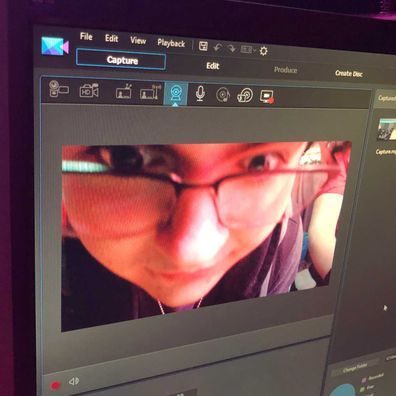Viewport: 396px width, 396px height.
Task: Open preferences with the gear icon
Action: (x=263, y=51)
